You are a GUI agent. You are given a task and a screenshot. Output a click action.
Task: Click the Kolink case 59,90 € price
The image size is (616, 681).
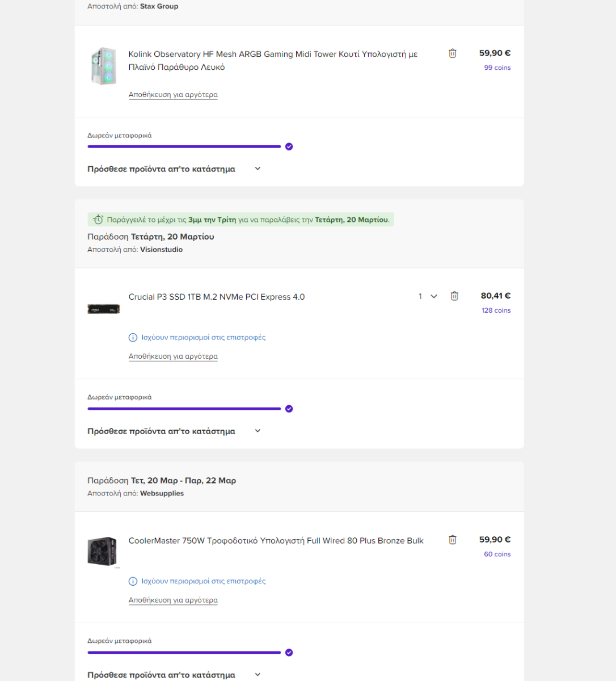point(495,53)
